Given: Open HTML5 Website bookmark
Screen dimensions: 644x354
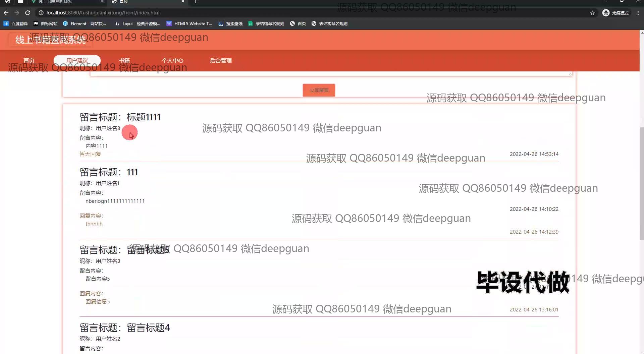Looking at the screenshot, I should (x=190, y=23).
